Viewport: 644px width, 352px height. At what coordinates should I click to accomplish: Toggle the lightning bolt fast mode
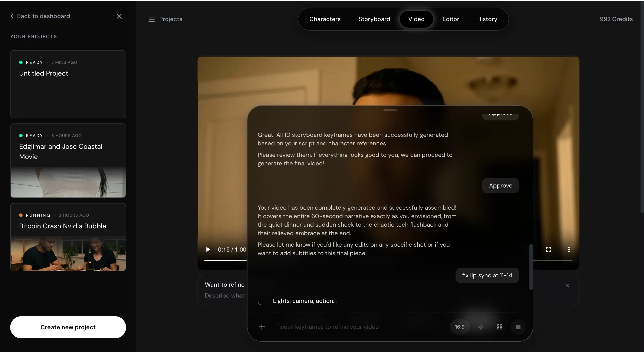(x=481, y=327)
